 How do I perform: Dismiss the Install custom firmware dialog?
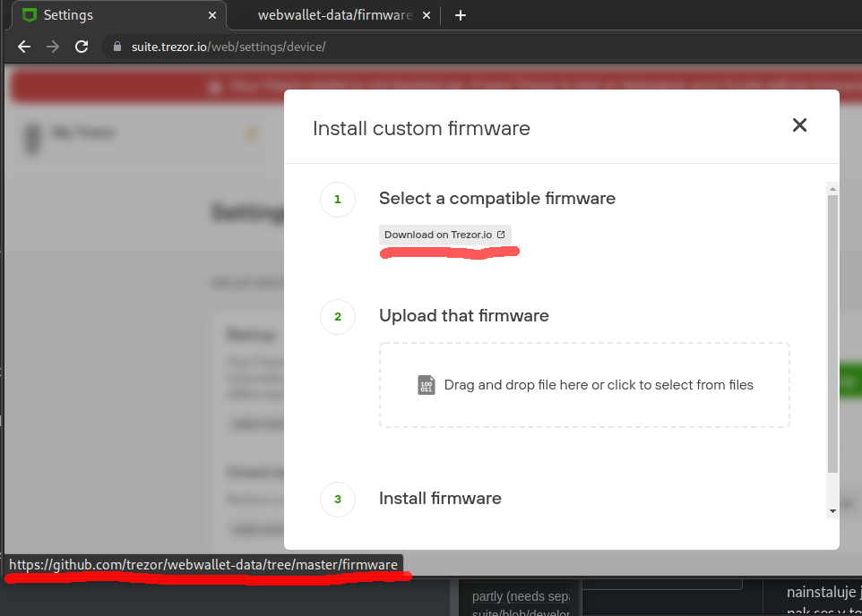(798, 125)
